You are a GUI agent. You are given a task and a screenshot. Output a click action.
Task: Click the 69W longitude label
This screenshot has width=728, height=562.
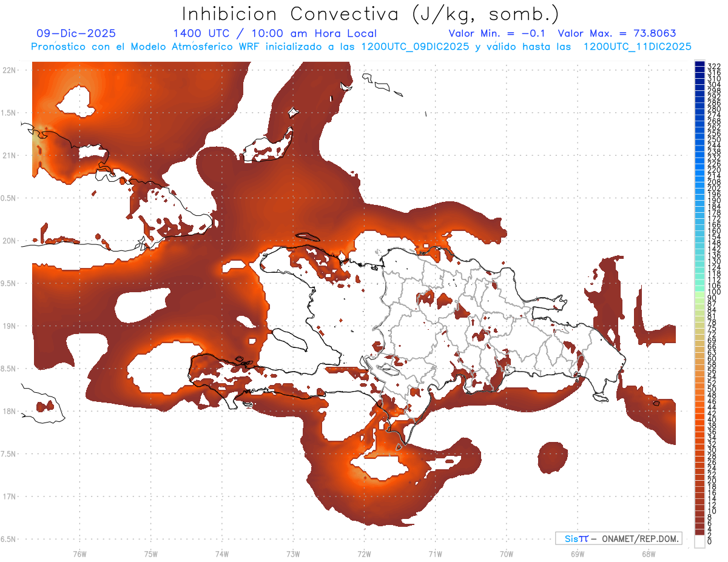coord(577,554)
